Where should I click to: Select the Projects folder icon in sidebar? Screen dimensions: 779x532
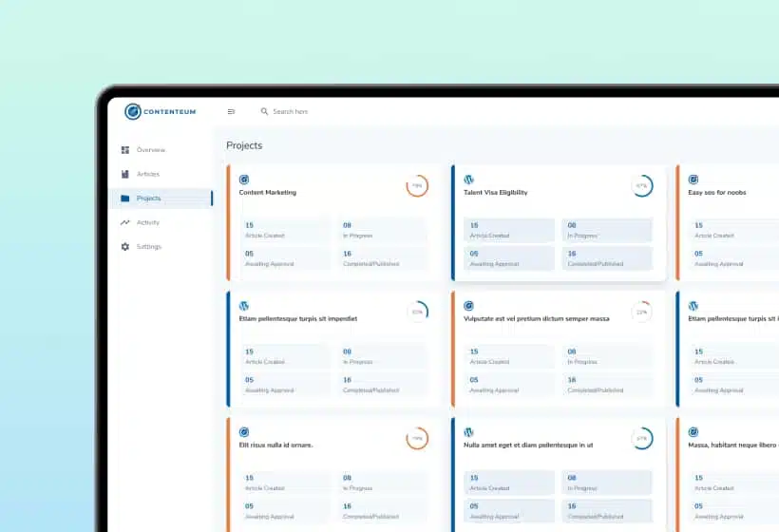point(125,199)
